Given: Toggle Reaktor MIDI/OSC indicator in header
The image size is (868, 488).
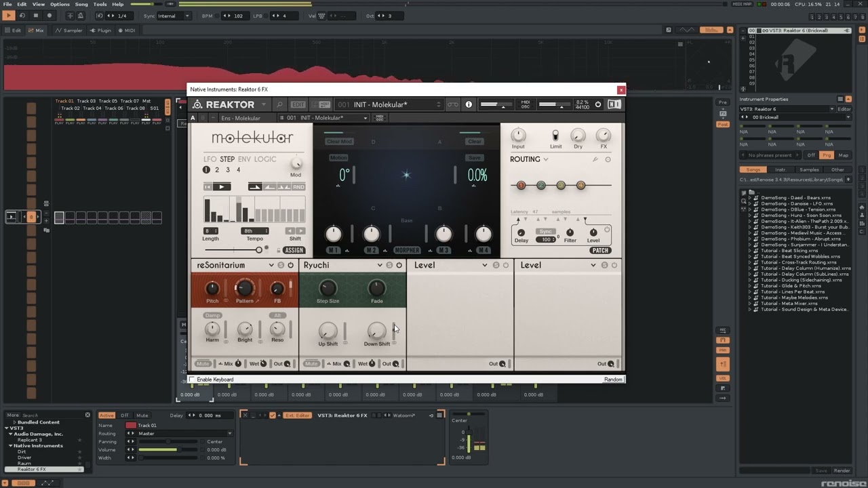Looking at the screenshot, I should [525, 104].
